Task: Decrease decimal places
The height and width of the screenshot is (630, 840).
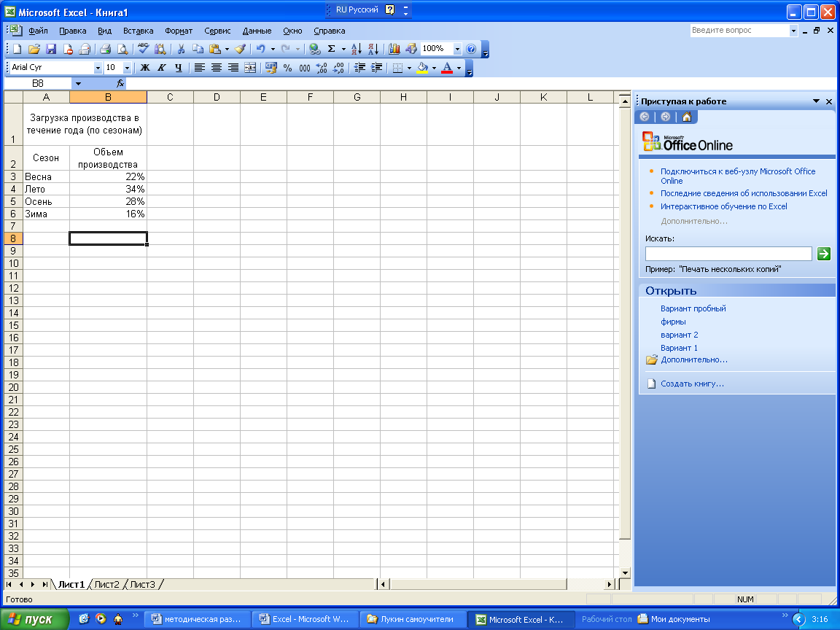Action: [x=338, y=68]
